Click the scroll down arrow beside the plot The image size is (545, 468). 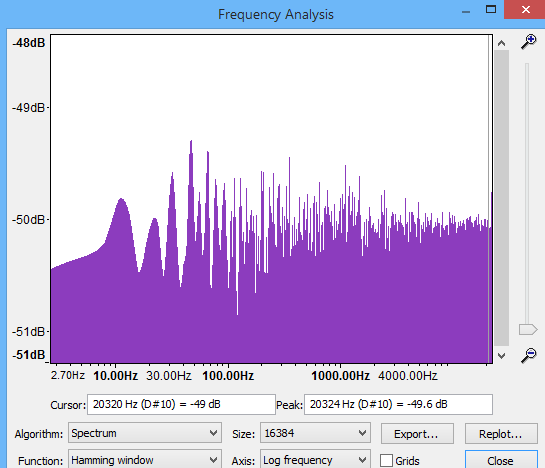[x=501, y=355]
